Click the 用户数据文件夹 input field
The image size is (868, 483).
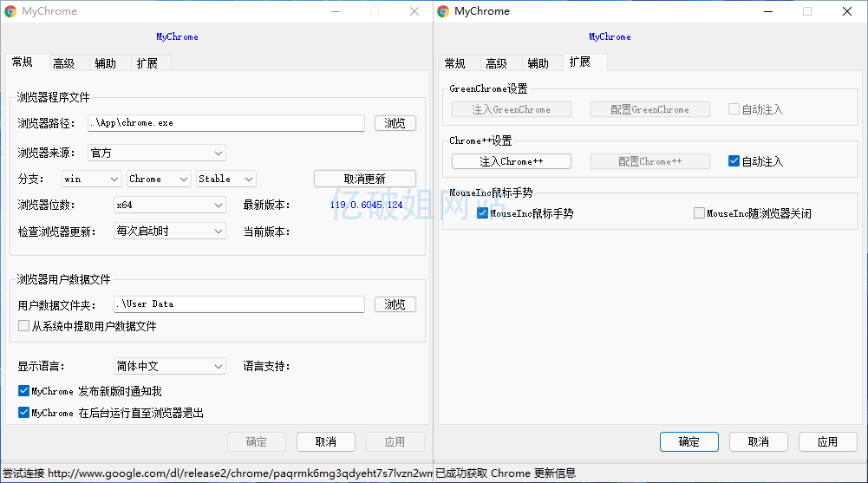[x=238, y=304]
